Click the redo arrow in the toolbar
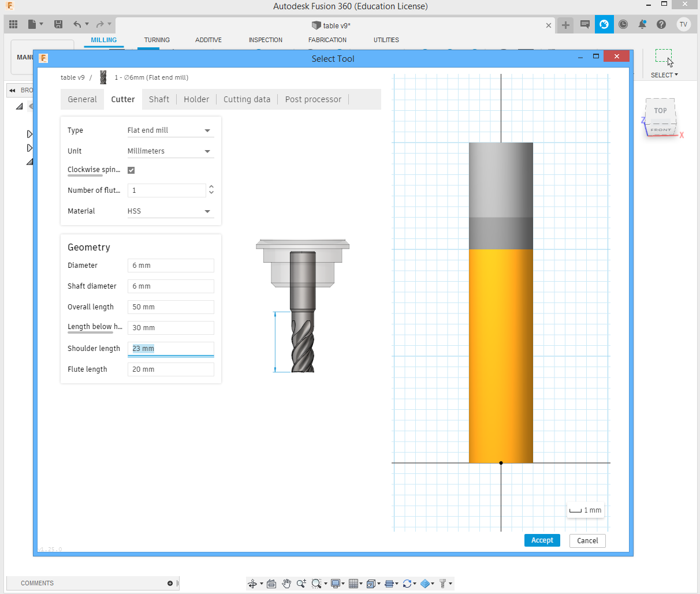Screen dimensions: 700x594 (100, 24)
